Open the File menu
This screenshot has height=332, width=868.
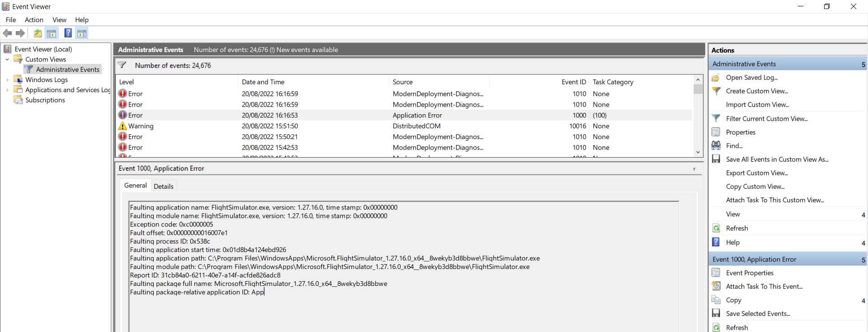click(x=10, y=20)
